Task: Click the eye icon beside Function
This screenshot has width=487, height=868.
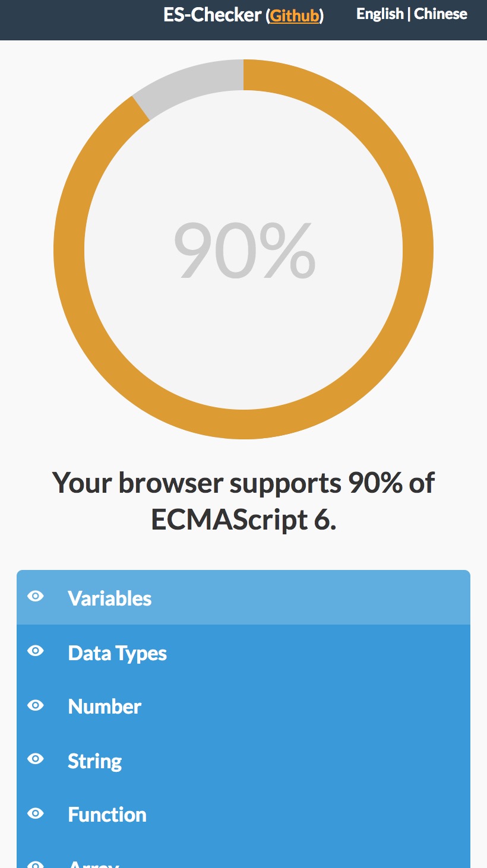Action: click(36, 813)
